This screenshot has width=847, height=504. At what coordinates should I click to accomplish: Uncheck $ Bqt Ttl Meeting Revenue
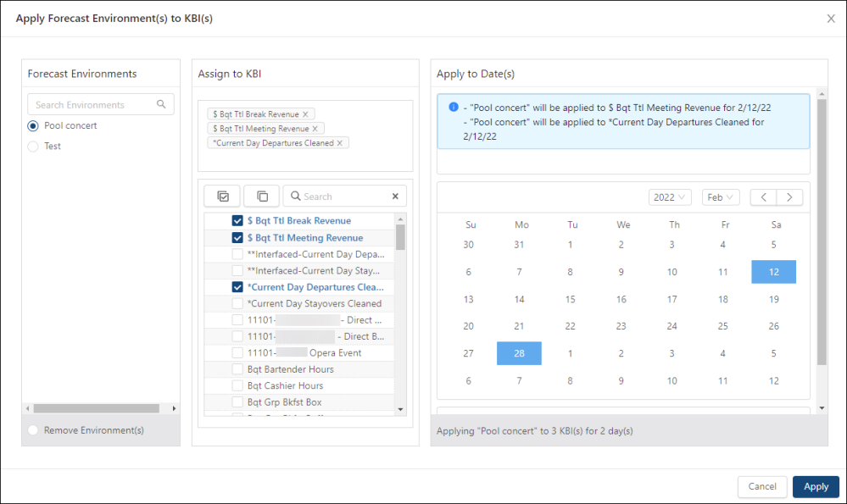click(x=237, y=237)
